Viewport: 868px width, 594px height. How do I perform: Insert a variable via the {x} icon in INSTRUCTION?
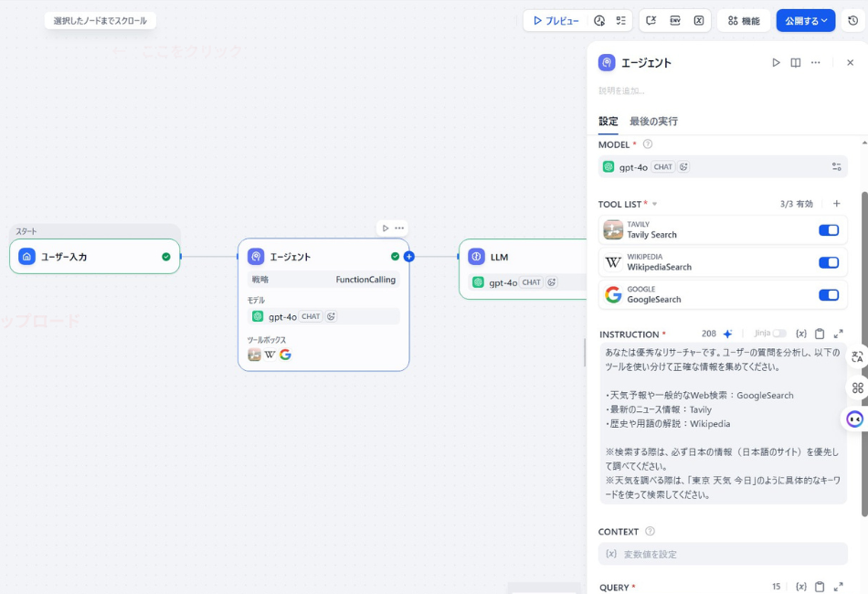(x=801, y=334)
